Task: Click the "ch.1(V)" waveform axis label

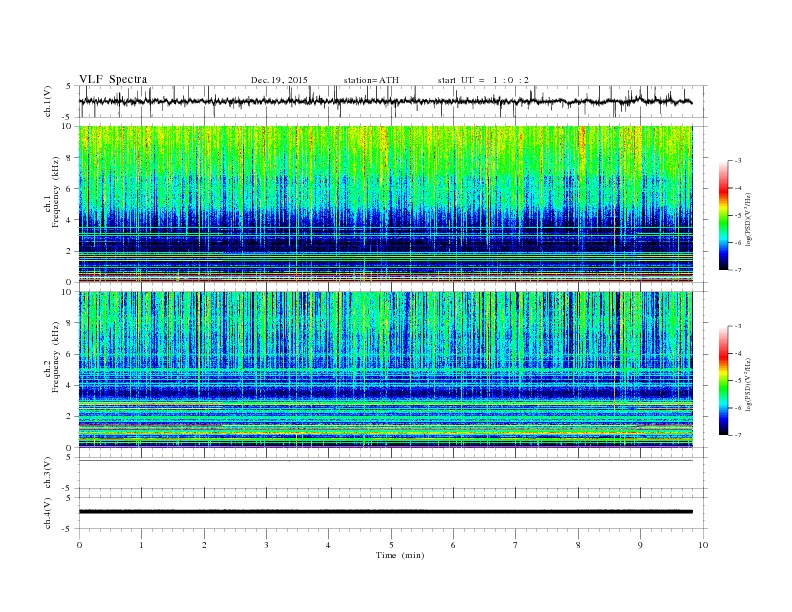Action: [48, 101]
